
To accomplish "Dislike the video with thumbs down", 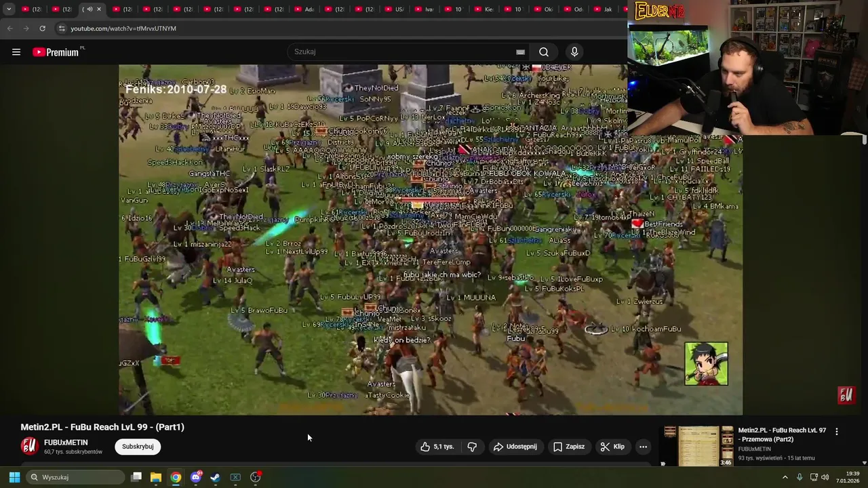I will pos(472,447).
